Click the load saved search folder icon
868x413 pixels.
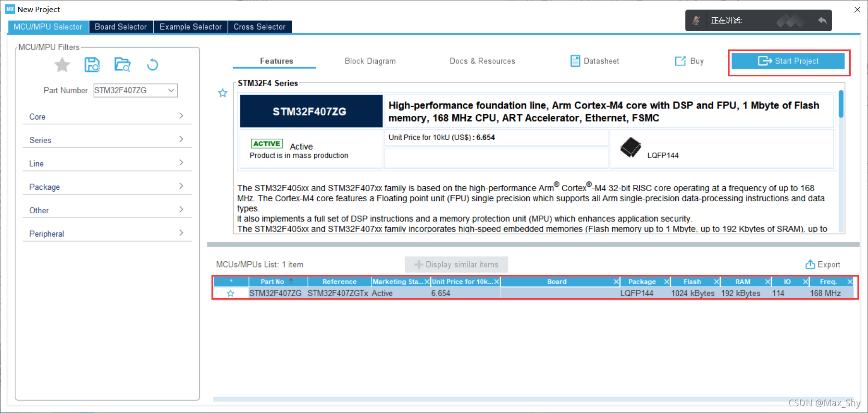[x=122, y=64]
